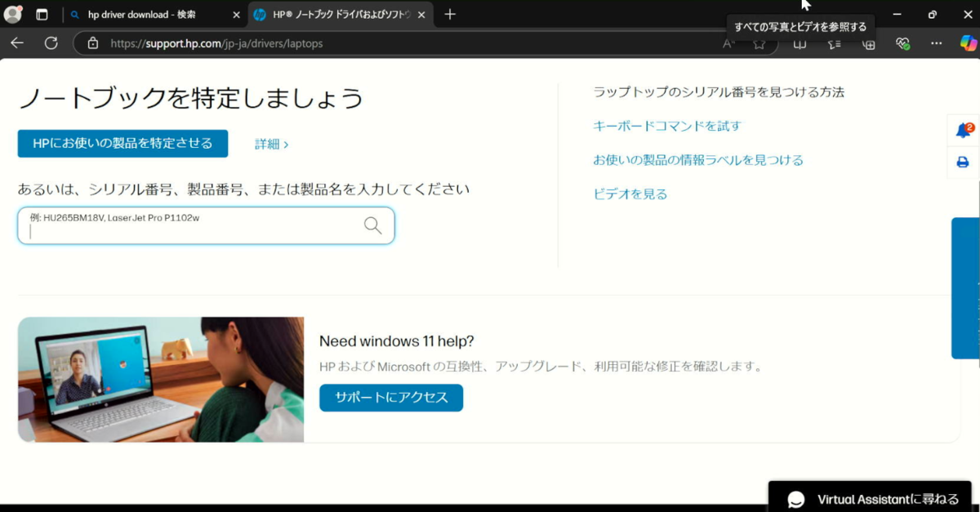Open the read aloud icon
Image resolution: width=980 pixels, height=512 pixels.
click(x=728, y=43)
